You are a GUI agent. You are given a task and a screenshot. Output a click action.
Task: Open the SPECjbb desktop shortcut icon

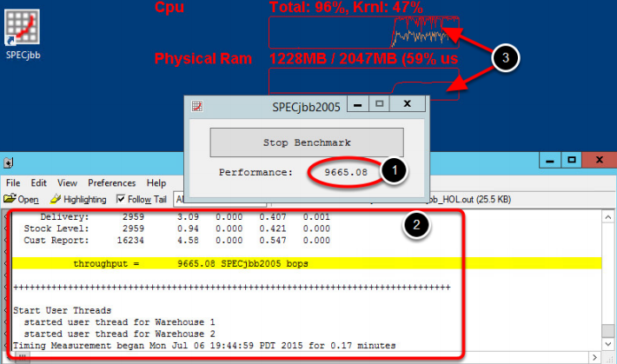23,34
